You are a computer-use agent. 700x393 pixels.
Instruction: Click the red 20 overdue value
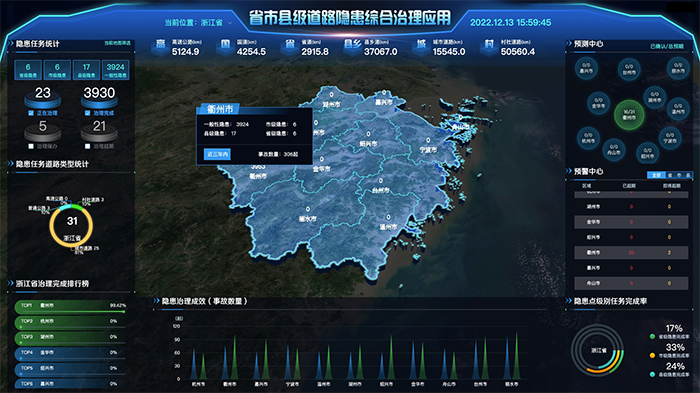[x=631, y=252]
